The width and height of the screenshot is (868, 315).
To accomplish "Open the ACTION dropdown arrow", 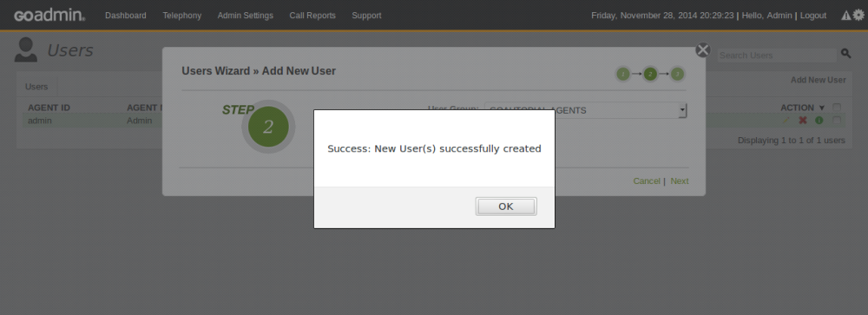I will tap(821, 108).
